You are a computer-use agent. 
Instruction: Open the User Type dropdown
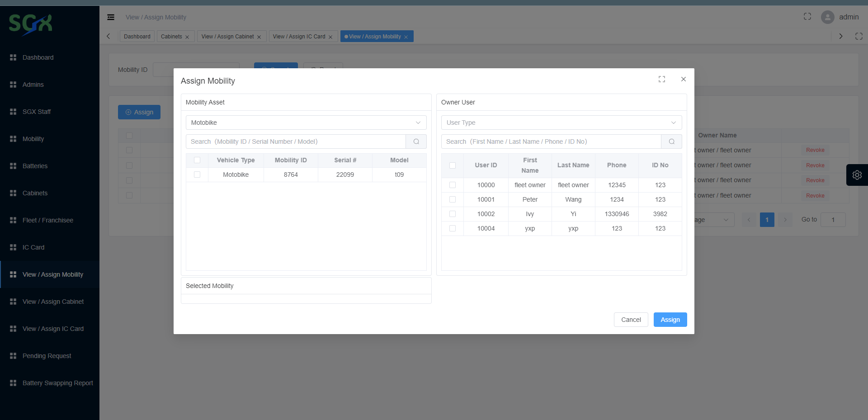click(x=561, y=123)
